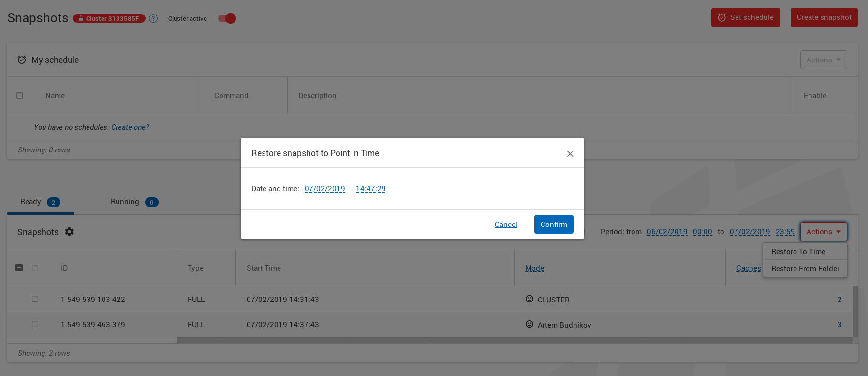
Task: Open the cluster help question-mark icon
Action: click(153, 18)
